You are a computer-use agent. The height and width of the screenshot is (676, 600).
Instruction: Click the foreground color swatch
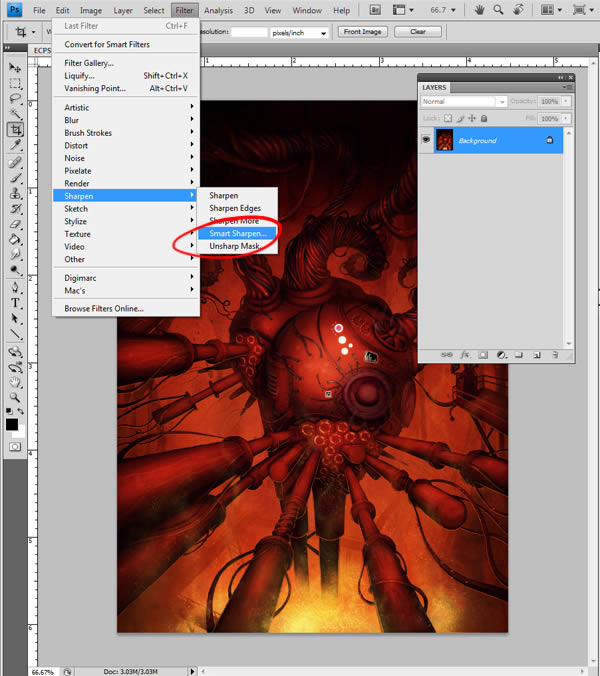pos(12,425)
